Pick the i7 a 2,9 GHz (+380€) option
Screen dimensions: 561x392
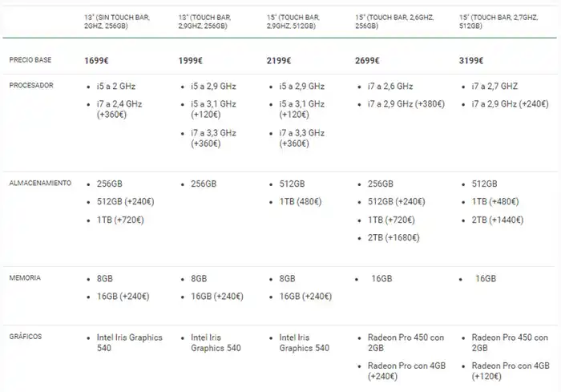[407, 104]
